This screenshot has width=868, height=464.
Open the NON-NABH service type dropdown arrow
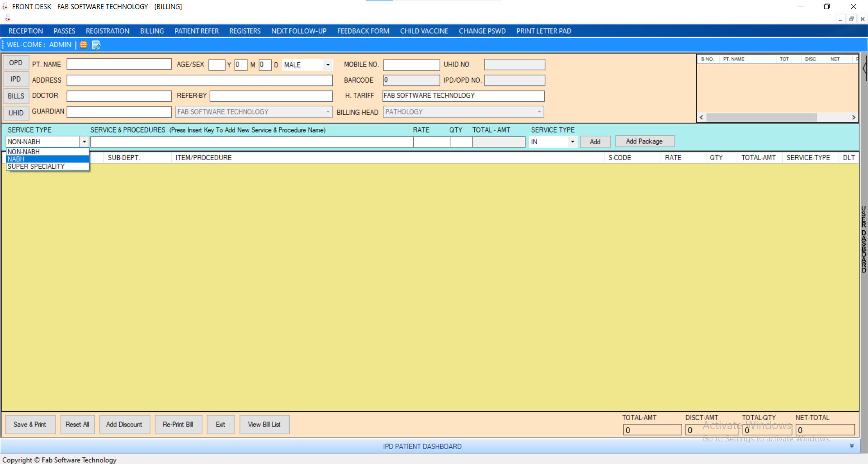tap(84, 142)
